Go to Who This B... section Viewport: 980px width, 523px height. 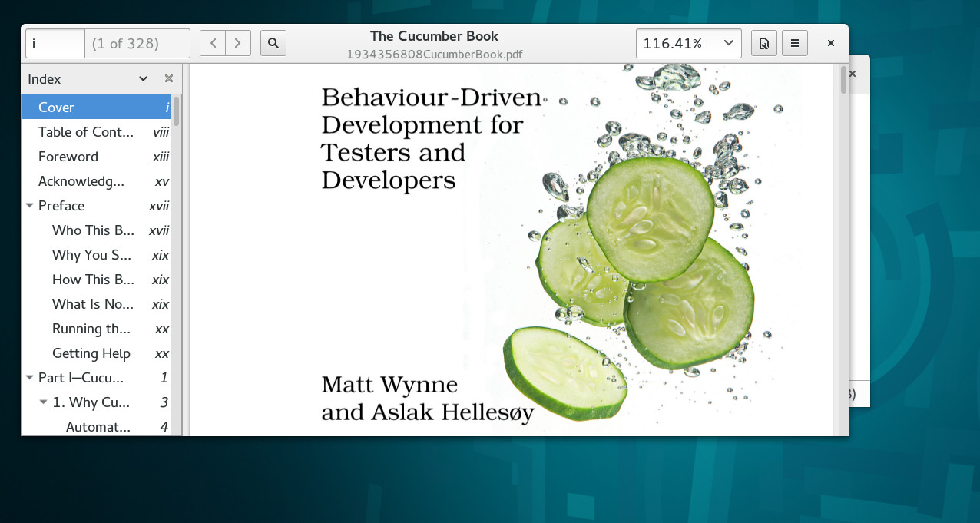tap(96, 230)
